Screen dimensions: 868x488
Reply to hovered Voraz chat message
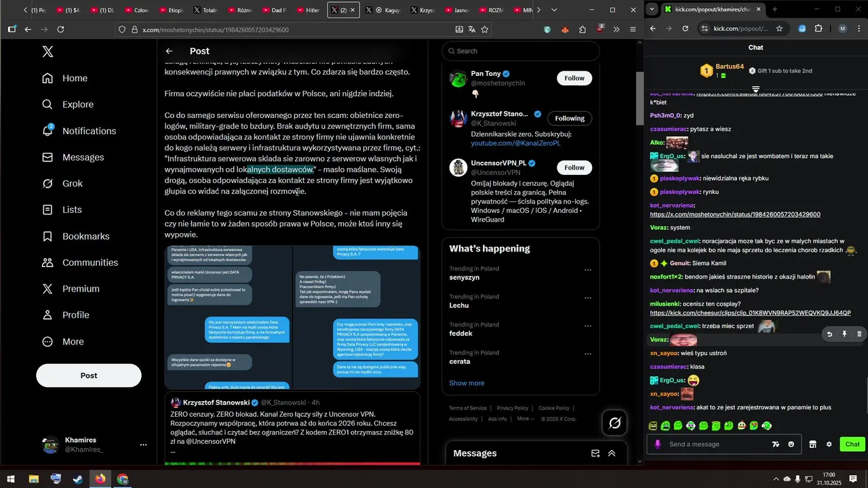pos(829,334)
